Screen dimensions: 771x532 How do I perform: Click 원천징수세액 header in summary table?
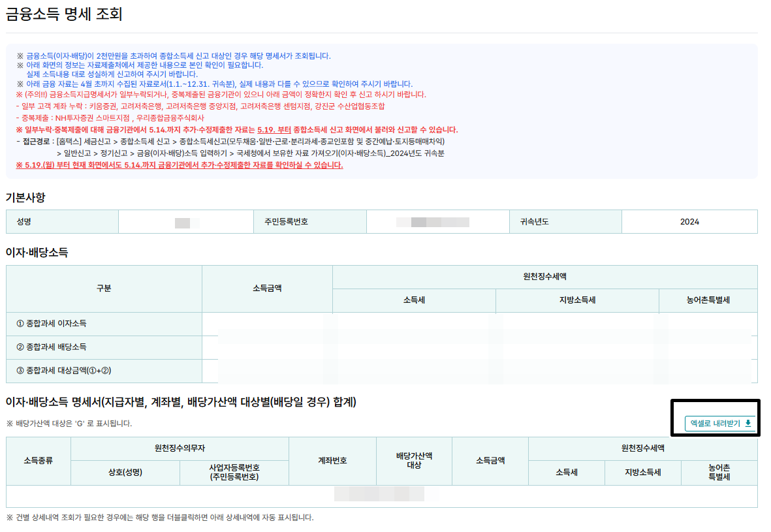click(545, 277)
